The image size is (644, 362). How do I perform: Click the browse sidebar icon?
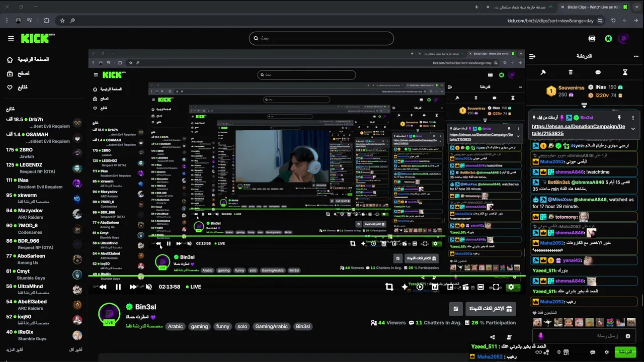pos(10,73)
